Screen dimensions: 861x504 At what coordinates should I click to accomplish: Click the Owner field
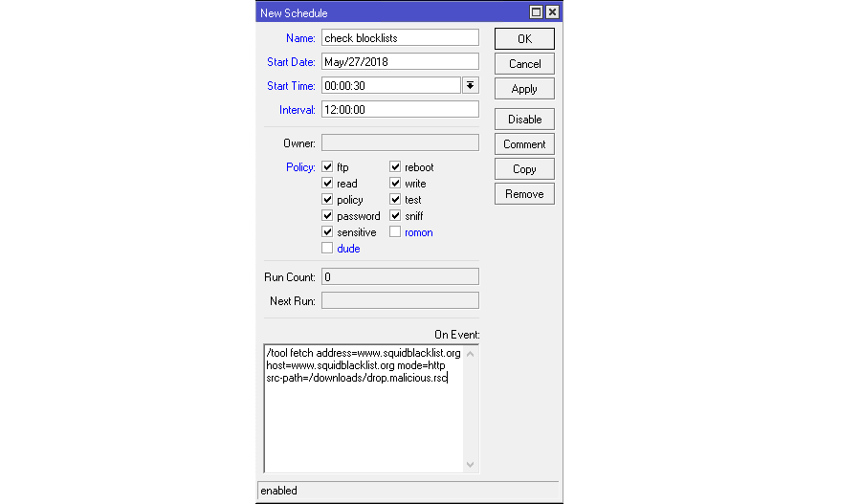400,143
